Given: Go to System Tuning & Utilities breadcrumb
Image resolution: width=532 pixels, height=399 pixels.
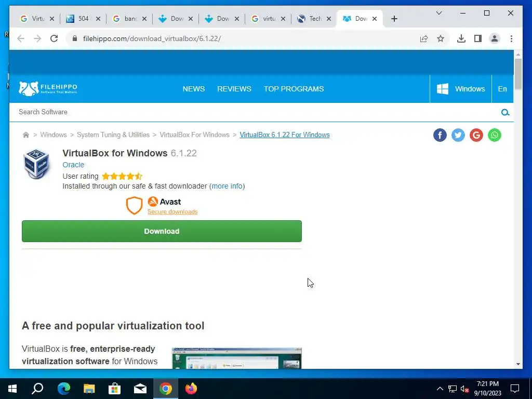Looking at the screenshot, I should [x=113, y=135].
